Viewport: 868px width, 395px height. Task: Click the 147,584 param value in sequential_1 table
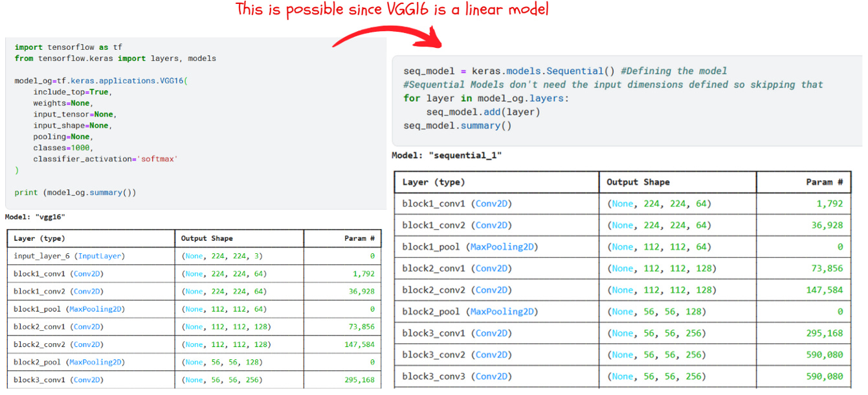[x=824, y=290]
